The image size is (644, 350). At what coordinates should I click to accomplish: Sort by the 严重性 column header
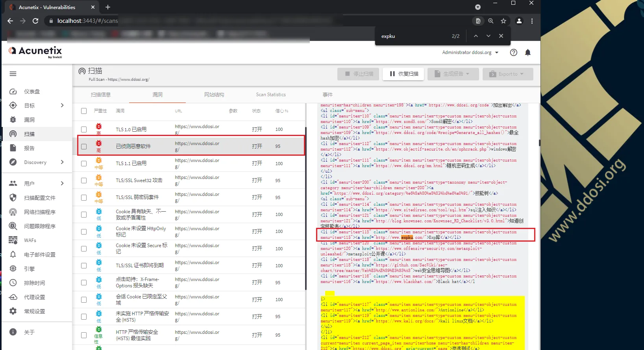[100, 111]
